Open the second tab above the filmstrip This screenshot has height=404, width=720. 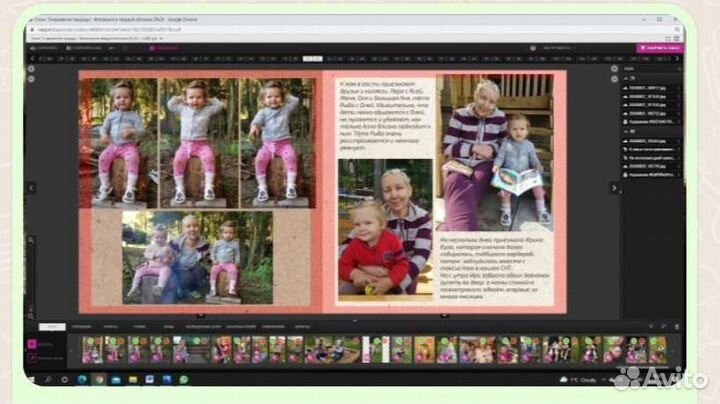pyautogui.click(x=80, y=327)
